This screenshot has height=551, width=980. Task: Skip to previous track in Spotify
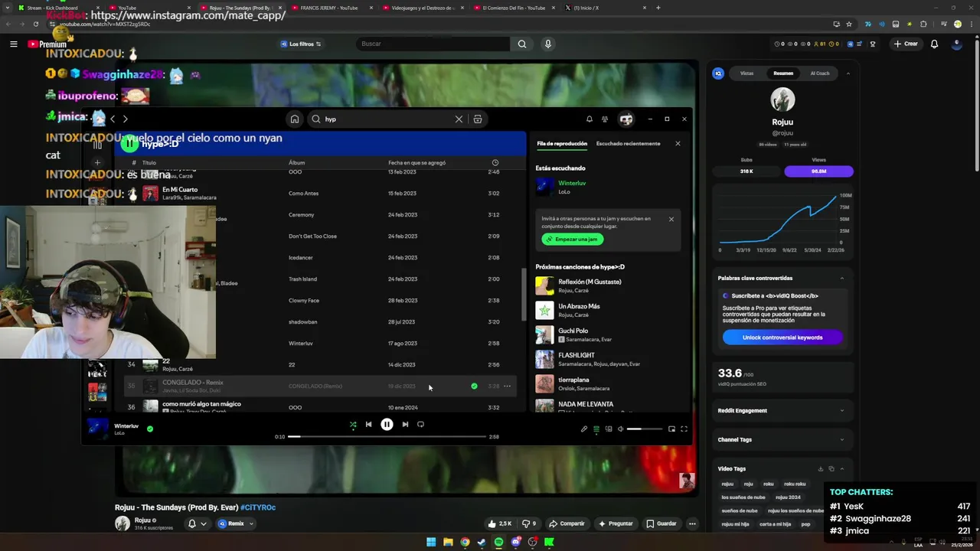[368, 425]
